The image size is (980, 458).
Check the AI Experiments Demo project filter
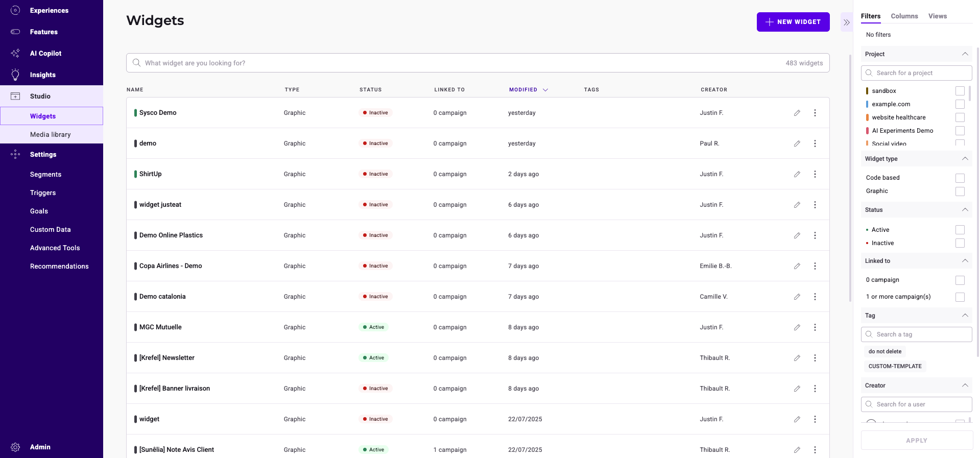(960, 131)
